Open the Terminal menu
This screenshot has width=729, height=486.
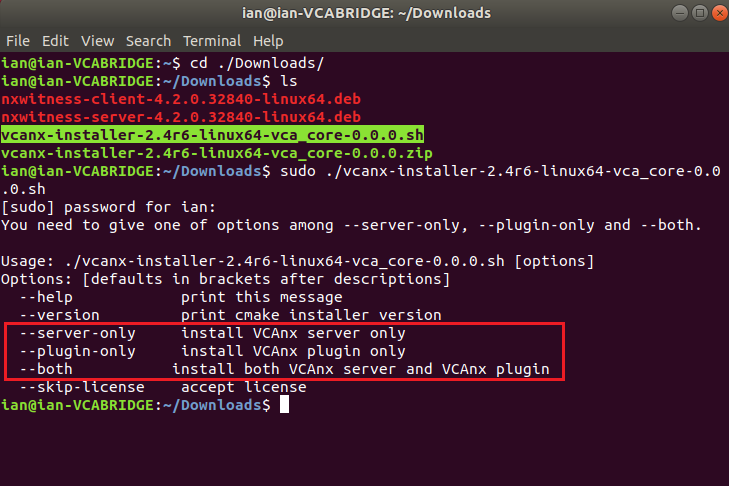(x=212, y=41)
